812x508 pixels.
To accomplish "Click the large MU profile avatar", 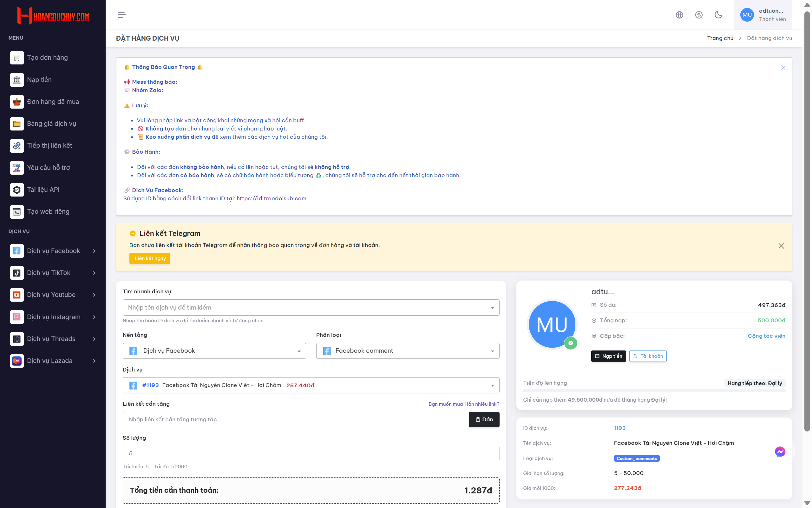I will point(552,324).
